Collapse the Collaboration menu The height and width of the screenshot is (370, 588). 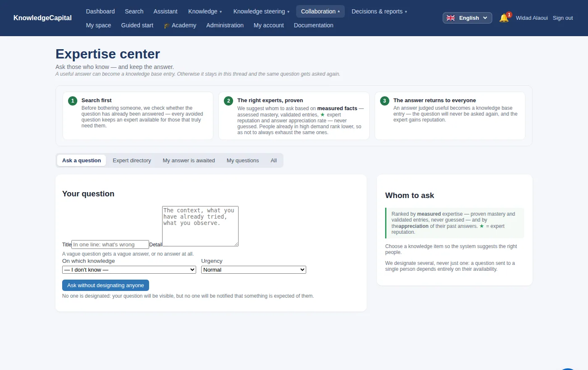pyautogui.click(x=320, y=11)
